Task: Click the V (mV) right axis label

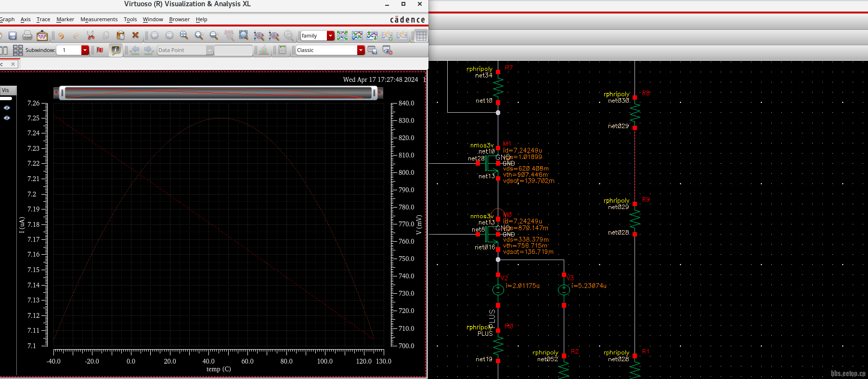Action: [x=419, y=225]
